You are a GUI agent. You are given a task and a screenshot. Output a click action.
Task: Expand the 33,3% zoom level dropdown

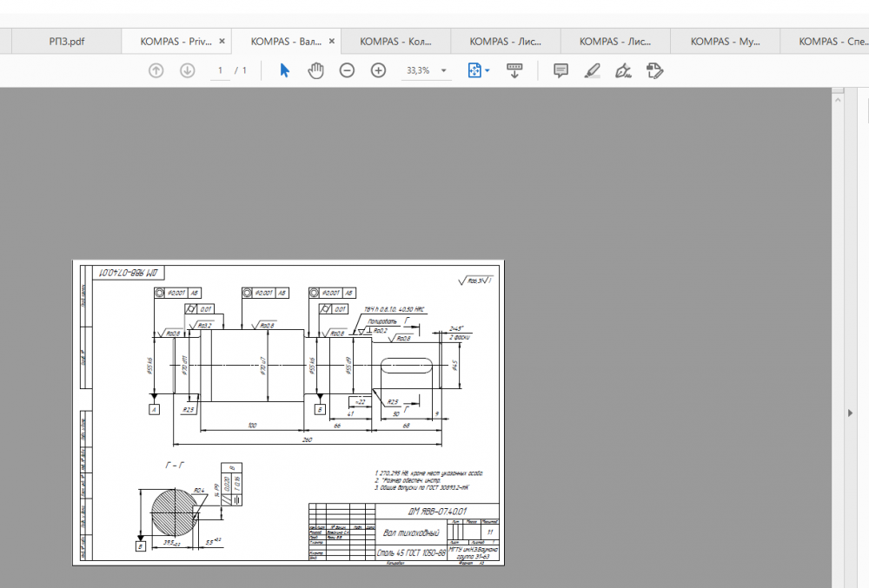(444, 70)
